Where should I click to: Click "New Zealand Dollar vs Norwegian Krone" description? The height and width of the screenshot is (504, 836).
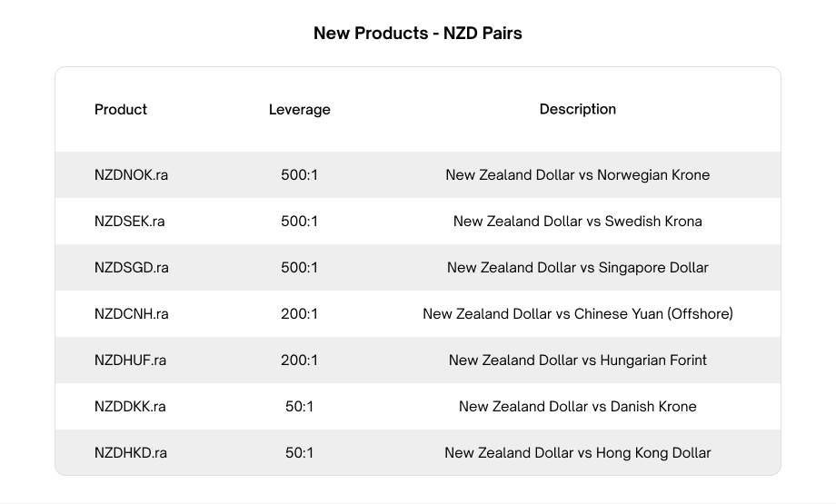(x=577, y=175)
